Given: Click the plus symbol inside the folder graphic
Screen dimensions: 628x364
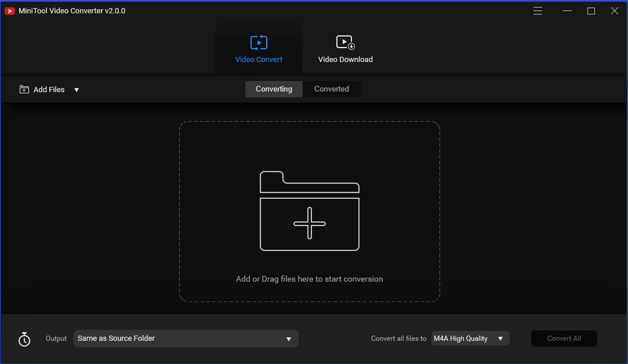Looking at the screenshot, I should pos(309,224).
